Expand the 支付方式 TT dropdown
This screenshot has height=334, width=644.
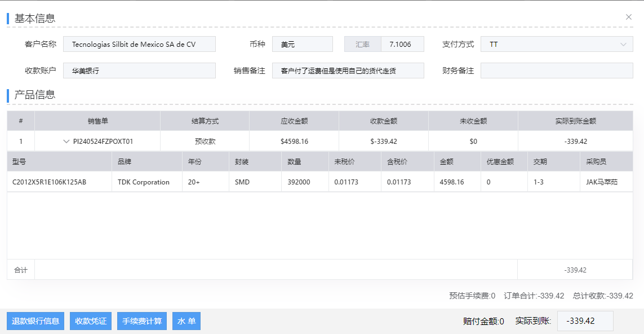[x=557, y=44]
